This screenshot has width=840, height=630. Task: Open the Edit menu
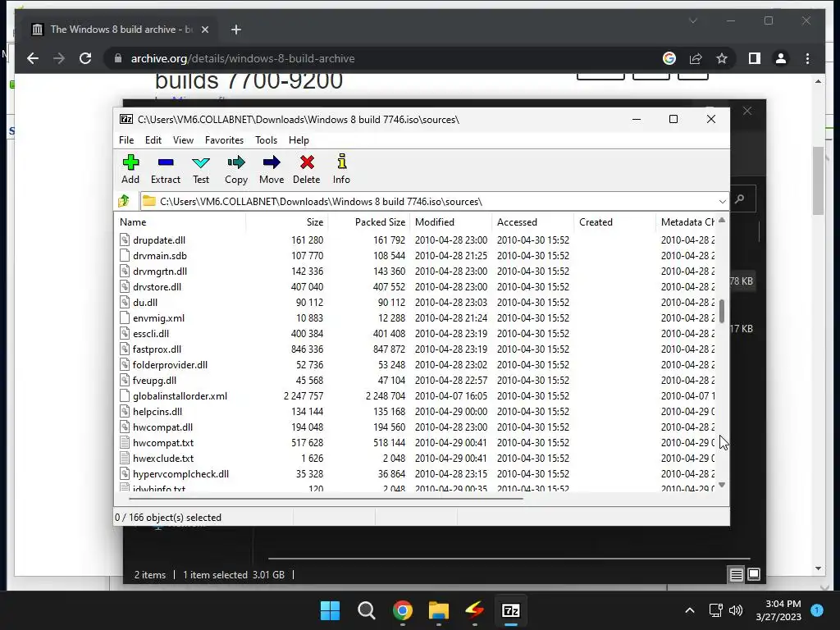(153, 139)
